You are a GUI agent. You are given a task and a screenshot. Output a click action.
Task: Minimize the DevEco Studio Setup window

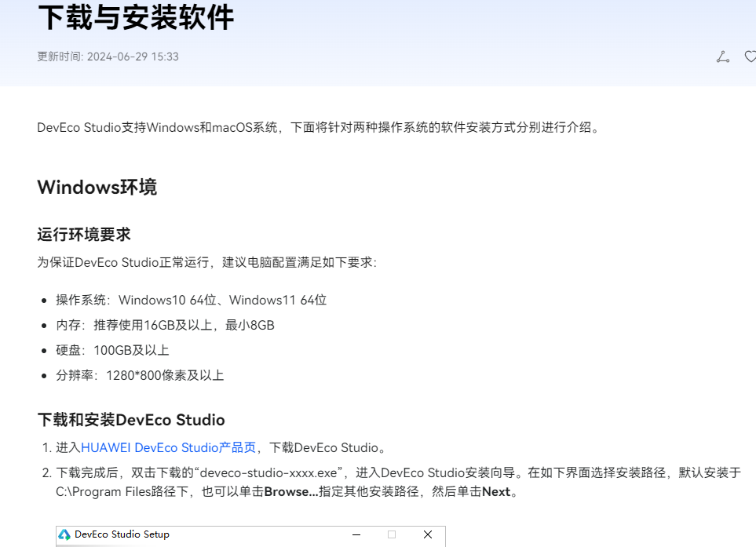(x=356, y=534)
